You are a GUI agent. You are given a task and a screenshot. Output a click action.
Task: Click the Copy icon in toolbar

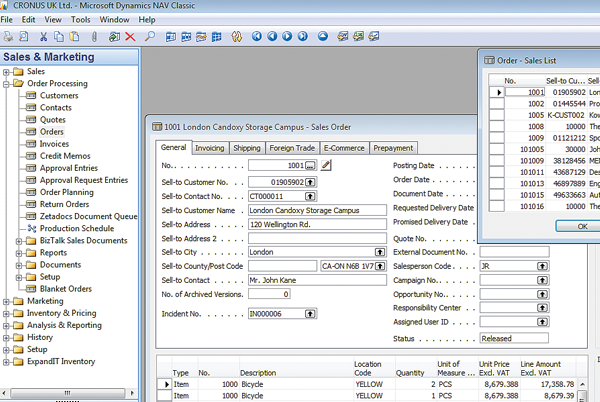coord(58,37)
